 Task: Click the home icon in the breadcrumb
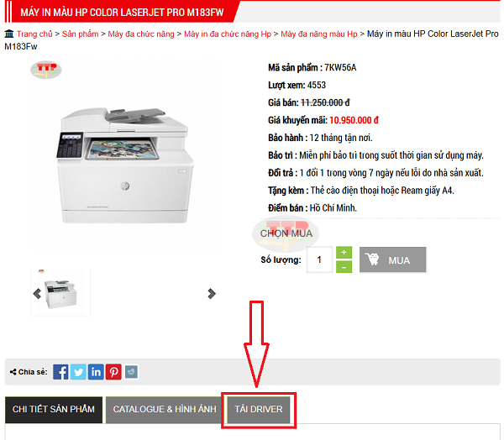coord(9,34)
